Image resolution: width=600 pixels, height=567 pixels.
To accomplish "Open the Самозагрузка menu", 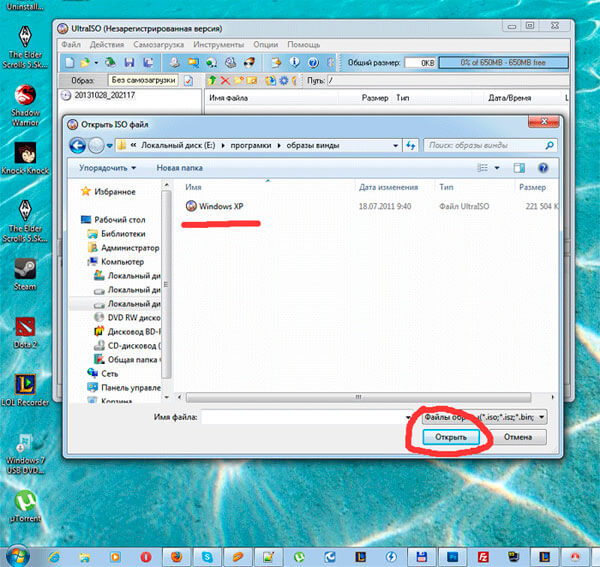I will pyautogui.click(x=158, y=45).
